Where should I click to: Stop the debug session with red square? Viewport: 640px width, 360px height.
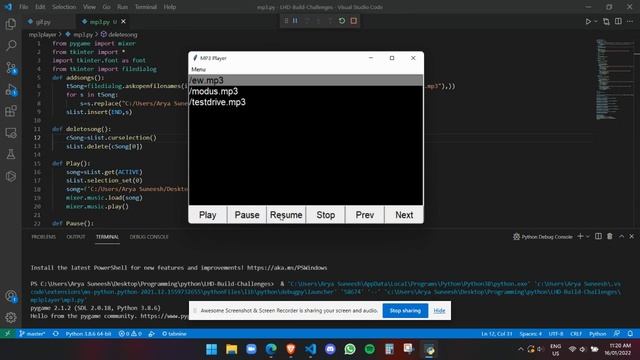click(x=353, y=21)
